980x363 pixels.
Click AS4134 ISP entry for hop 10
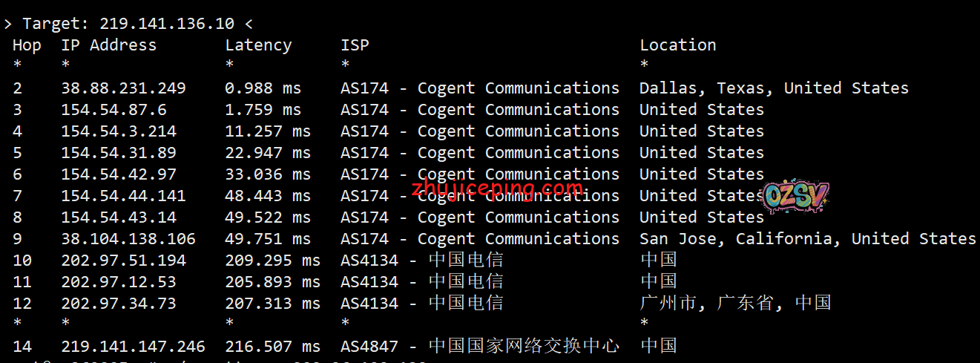(421, 261)
